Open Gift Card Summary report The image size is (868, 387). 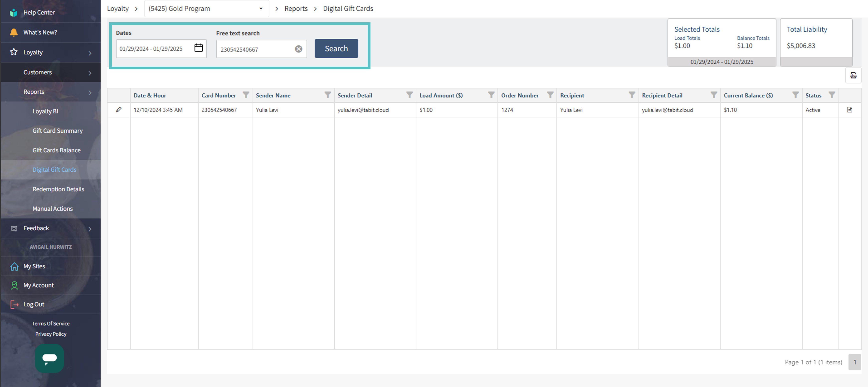57,131
